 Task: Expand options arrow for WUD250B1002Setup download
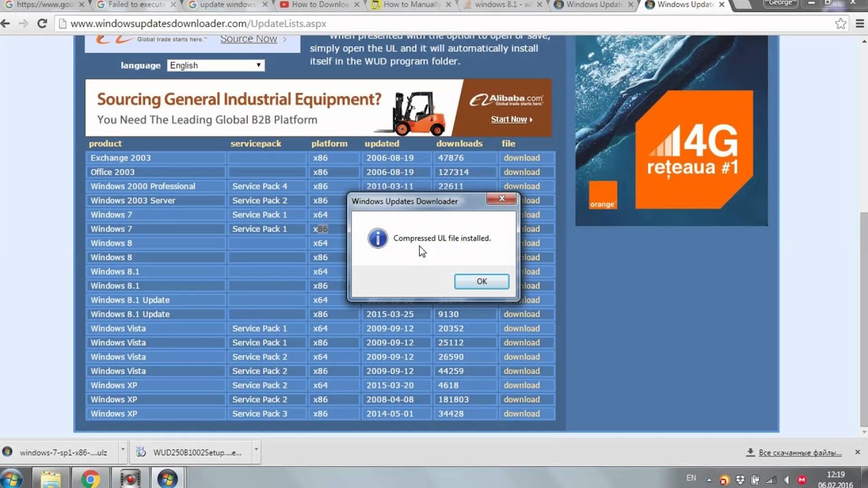[x=256, y=449]
